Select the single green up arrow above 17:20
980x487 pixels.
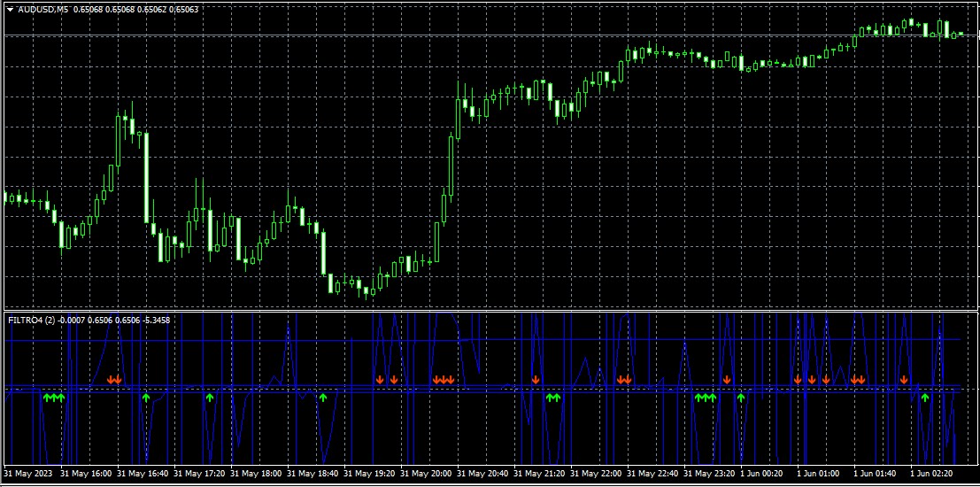pyautogui.click(x=210, y=397)
